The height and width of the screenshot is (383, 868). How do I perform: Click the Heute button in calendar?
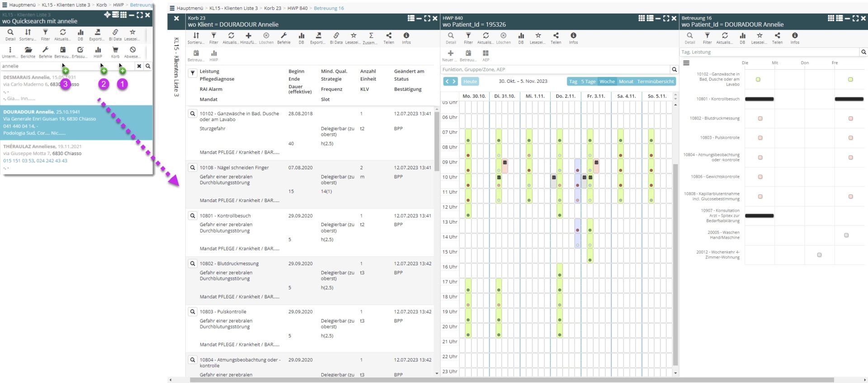pos(470,81)
